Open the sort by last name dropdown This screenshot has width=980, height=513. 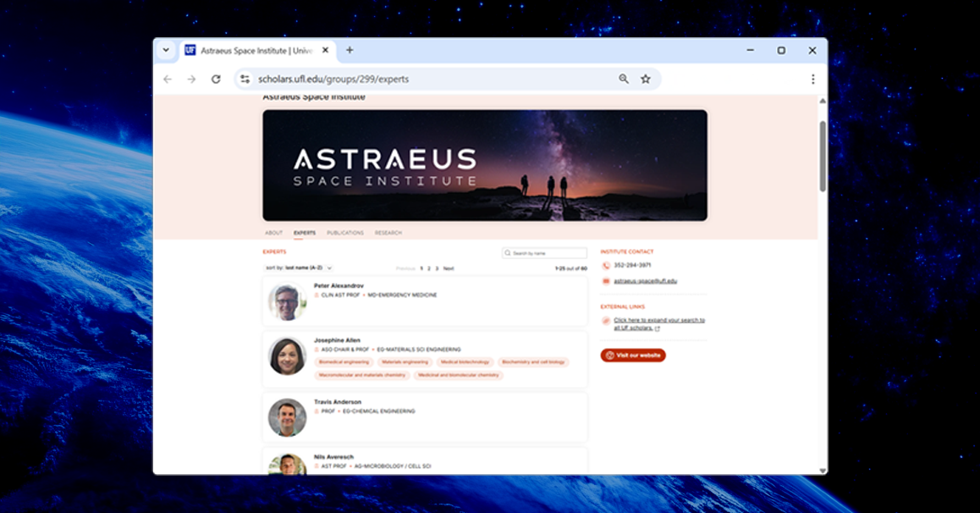click(x=299, y=268)
